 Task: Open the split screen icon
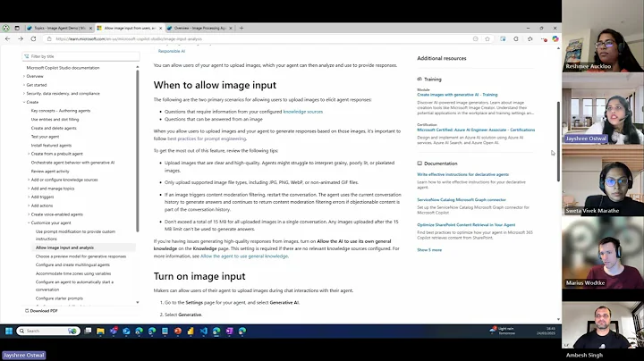click(x=503, y=39)
